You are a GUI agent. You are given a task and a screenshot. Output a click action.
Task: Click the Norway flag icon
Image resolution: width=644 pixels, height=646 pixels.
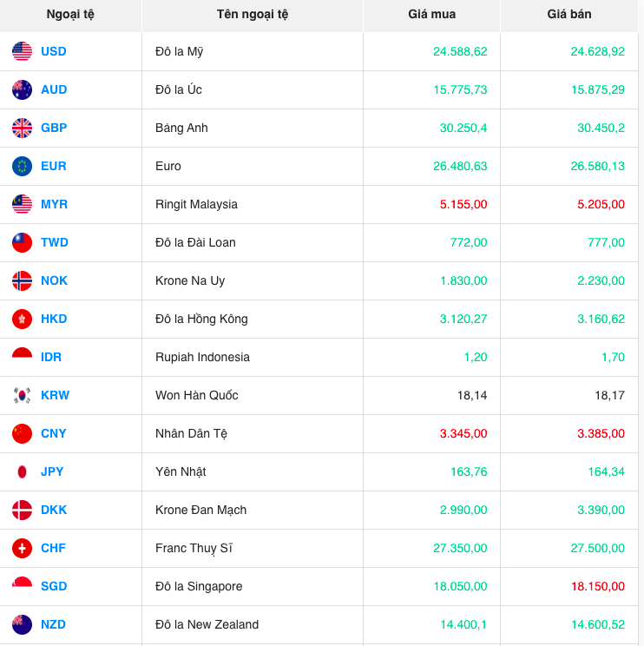[23, 280]
